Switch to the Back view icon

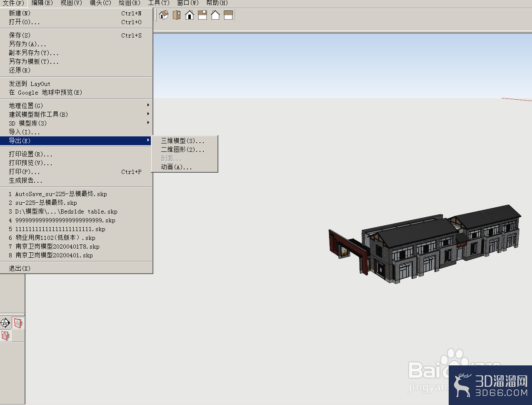pos(215,15)
